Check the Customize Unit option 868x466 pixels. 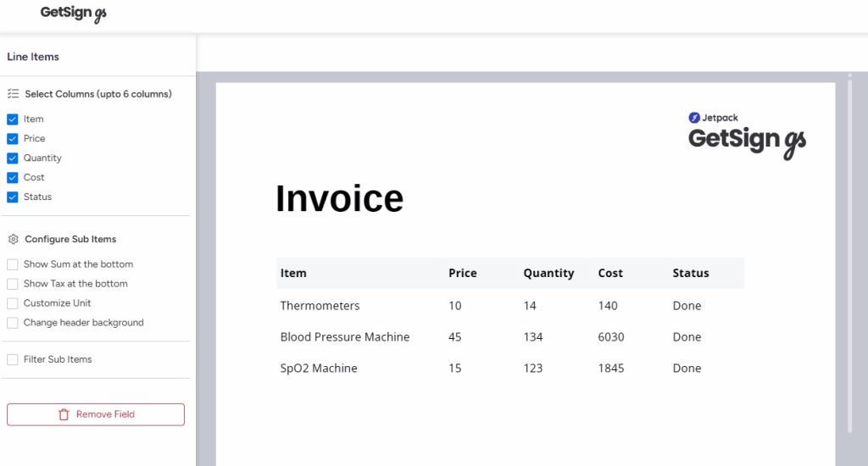tap(13, 303)
